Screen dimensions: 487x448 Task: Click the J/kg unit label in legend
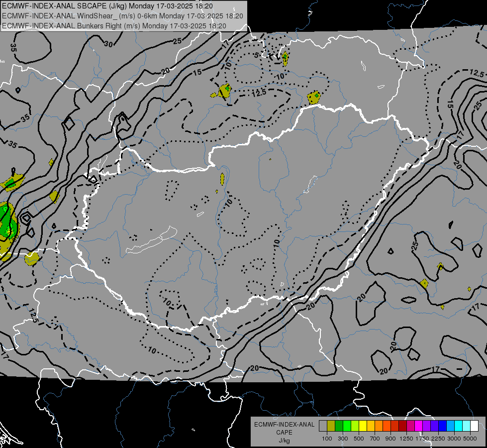click(x=284, y=441)
